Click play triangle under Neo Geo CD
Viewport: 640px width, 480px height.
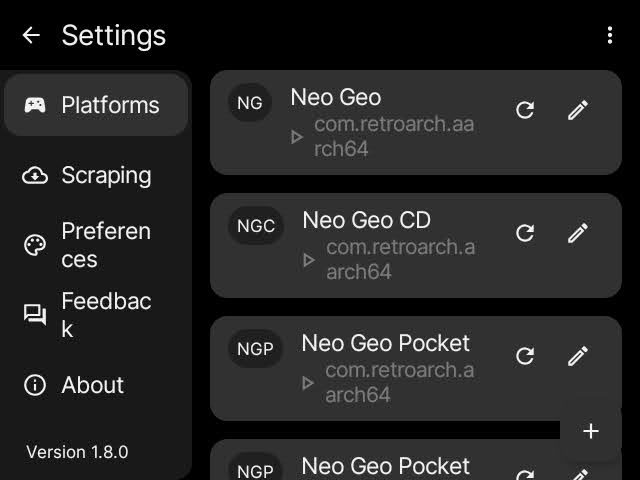309,260
